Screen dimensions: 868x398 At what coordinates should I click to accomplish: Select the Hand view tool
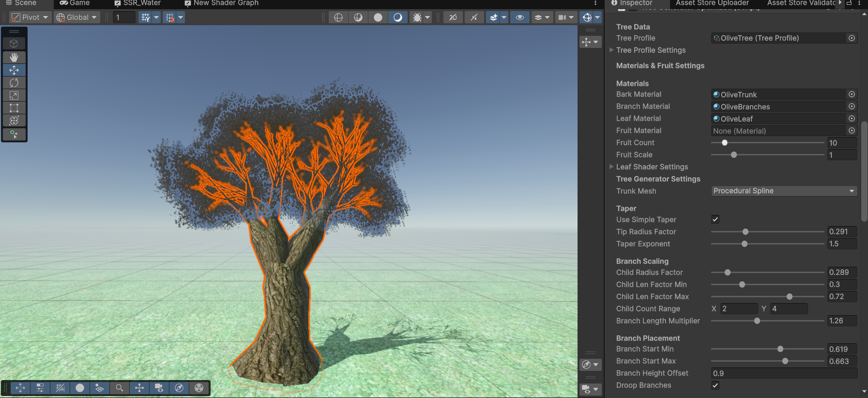14,57
